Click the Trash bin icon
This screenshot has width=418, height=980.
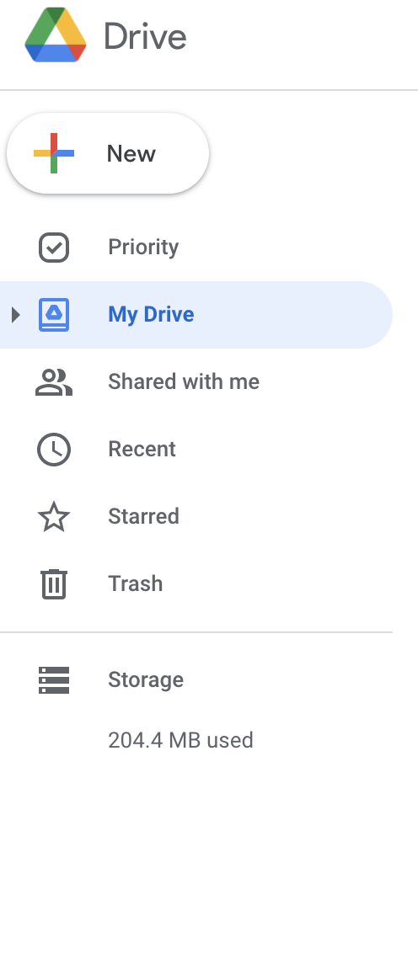pos(54,583)
